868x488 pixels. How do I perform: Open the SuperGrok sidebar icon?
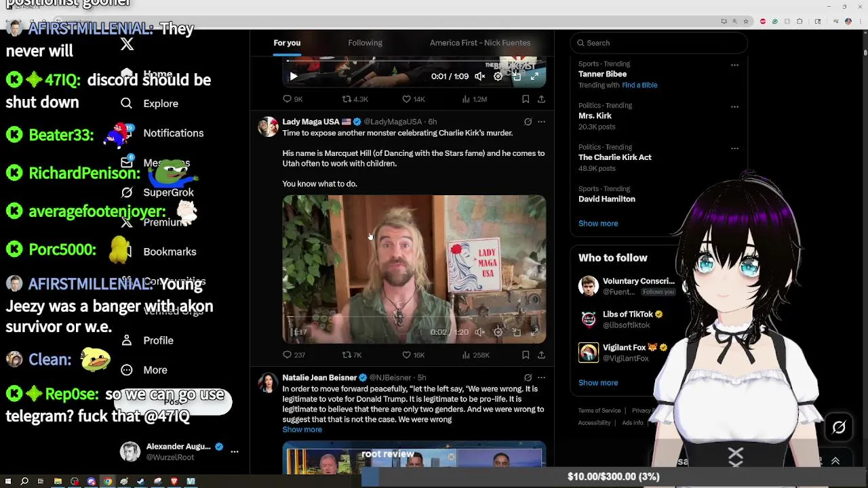(x=126, y=192)
